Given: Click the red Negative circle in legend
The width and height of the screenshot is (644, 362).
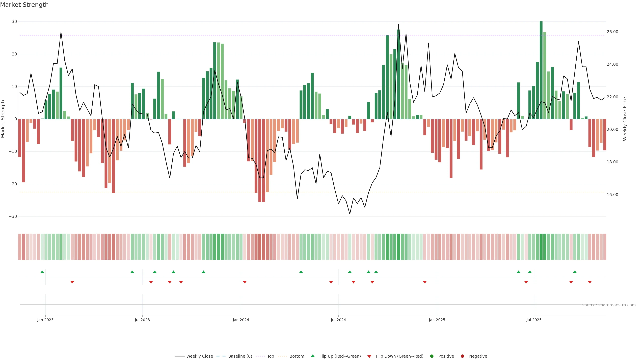Looking at the screenshot, I should [462, 356].
